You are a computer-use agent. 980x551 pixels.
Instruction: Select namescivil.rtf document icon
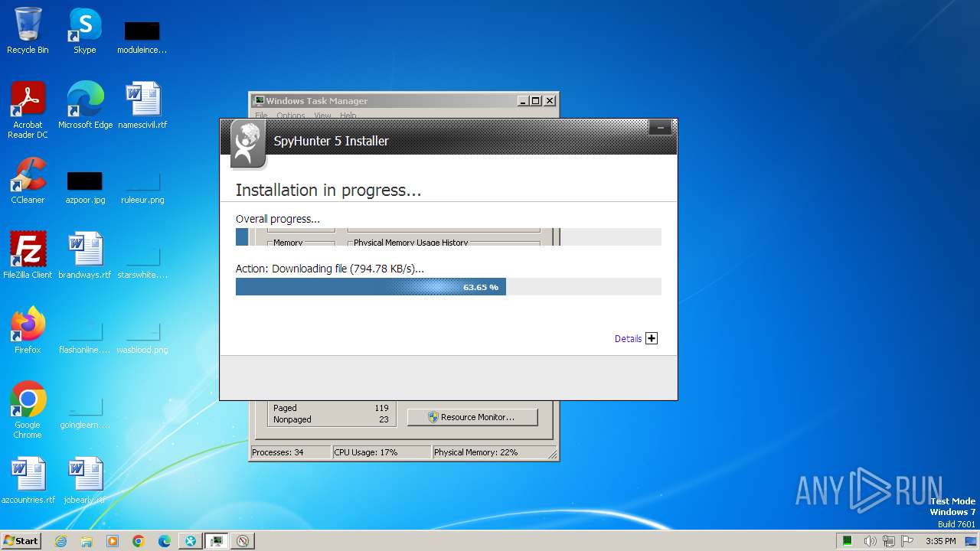click(142, 105)
